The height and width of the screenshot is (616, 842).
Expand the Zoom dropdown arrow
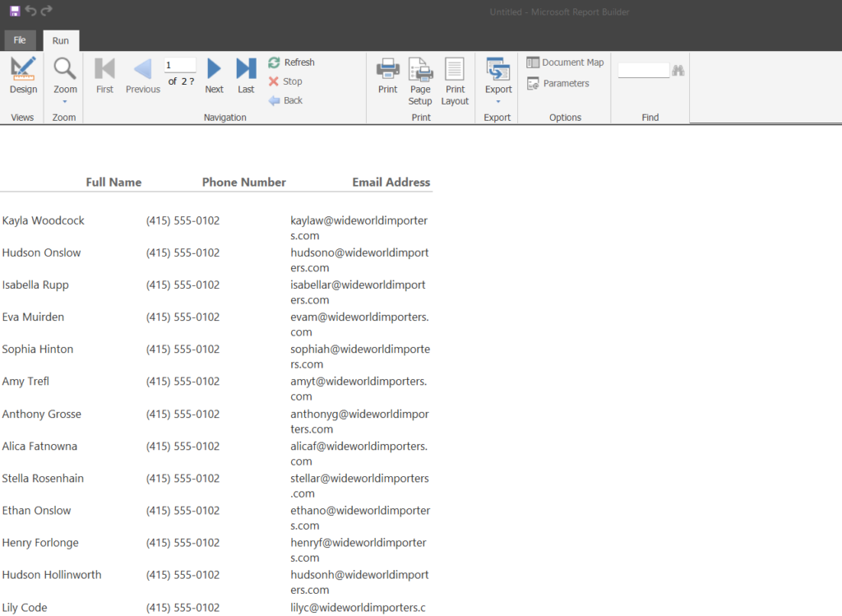(65, 101)
